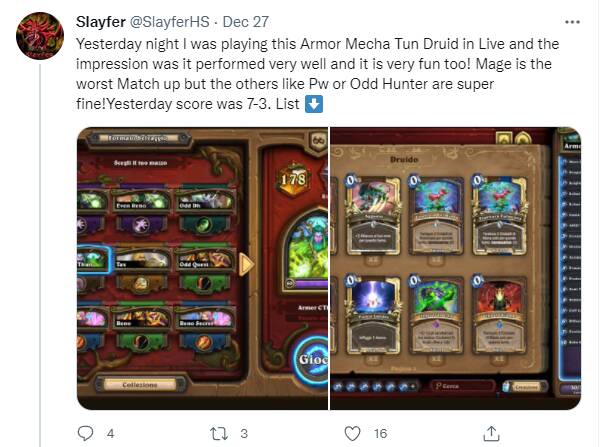
Task: Click the search field in the collection image
Action: 462,386
